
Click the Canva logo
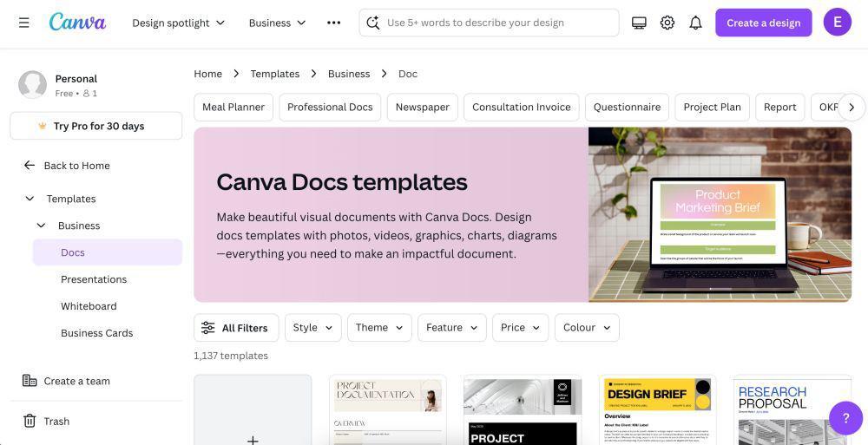tap(77, 23)
